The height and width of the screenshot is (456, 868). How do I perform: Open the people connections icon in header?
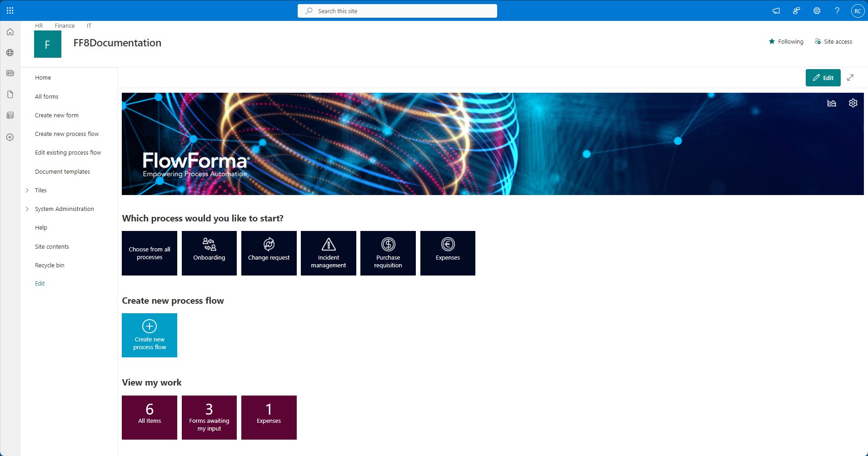[x=797, y=11]
